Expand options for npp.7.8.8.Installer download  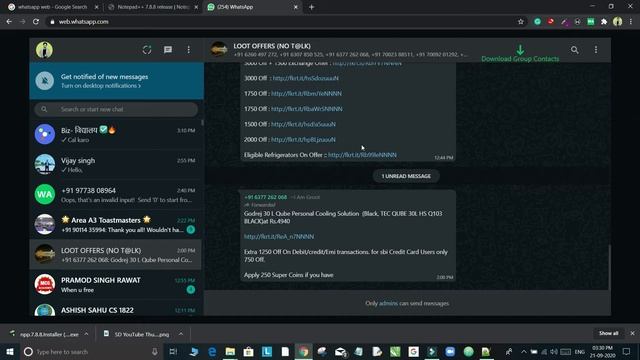[x=86, y=334]
